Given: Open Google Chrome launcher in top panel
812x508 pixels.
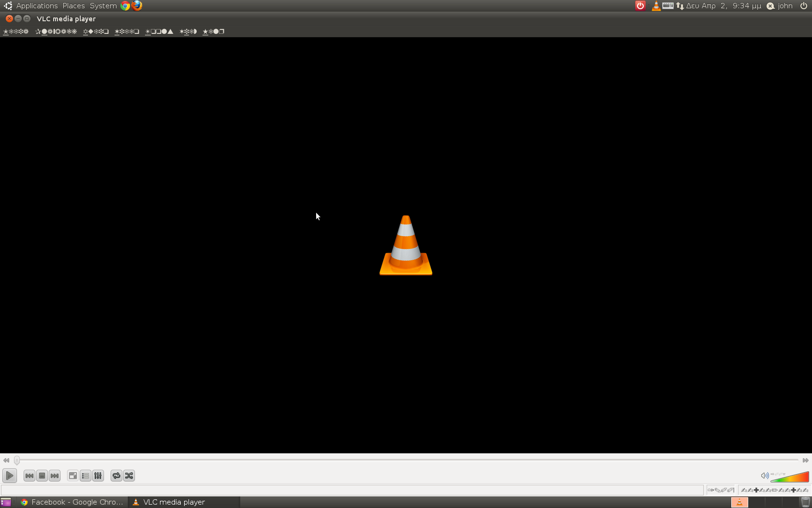Looking at the screenshot, I should click(x=125, y=6).
